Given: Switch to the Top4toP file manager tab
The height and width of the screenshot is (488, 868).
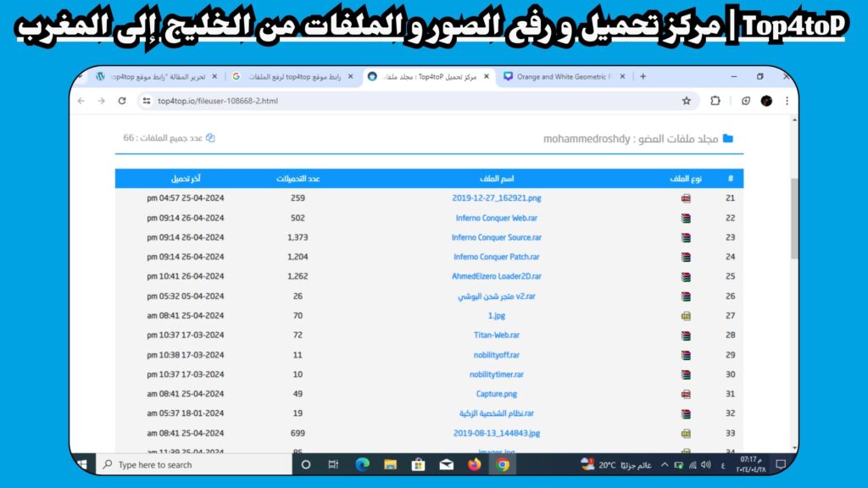Looking at the screenshot, I should pos(424,75).
